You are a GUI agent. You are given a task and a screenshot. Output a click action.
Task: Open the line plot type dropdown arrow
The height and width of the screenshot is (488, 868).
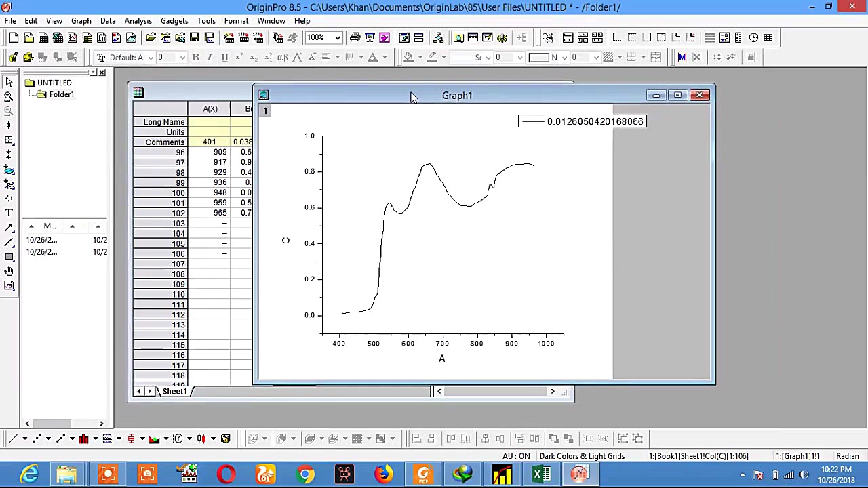[x=24, y=439]
